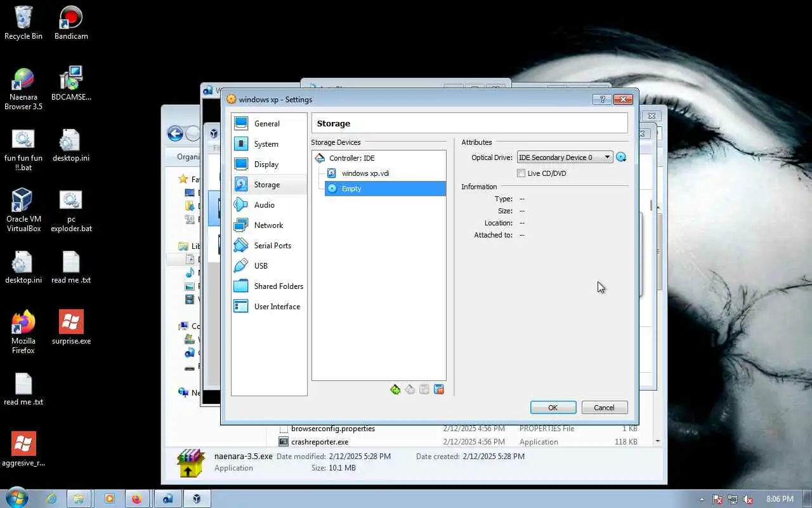The image size is (812, 508).
Task: Switch to Firefox from the taskbar
Action: (x=136, y=499)
